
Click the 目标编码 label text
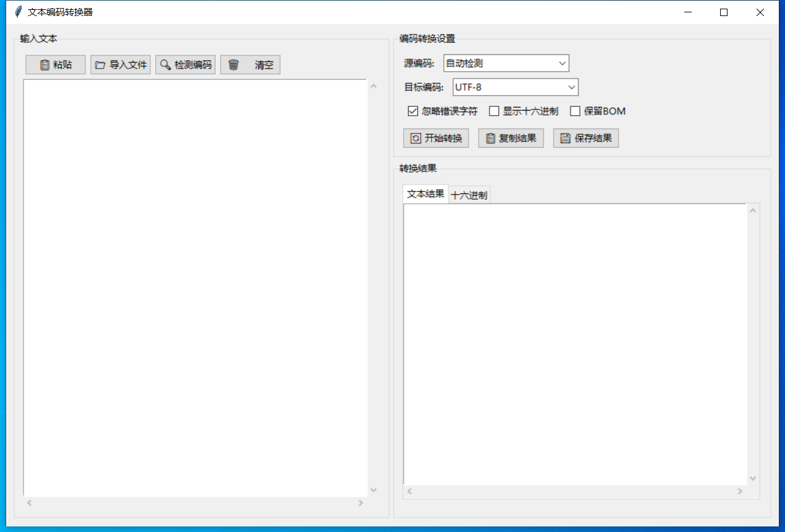(x=424, y=87)
